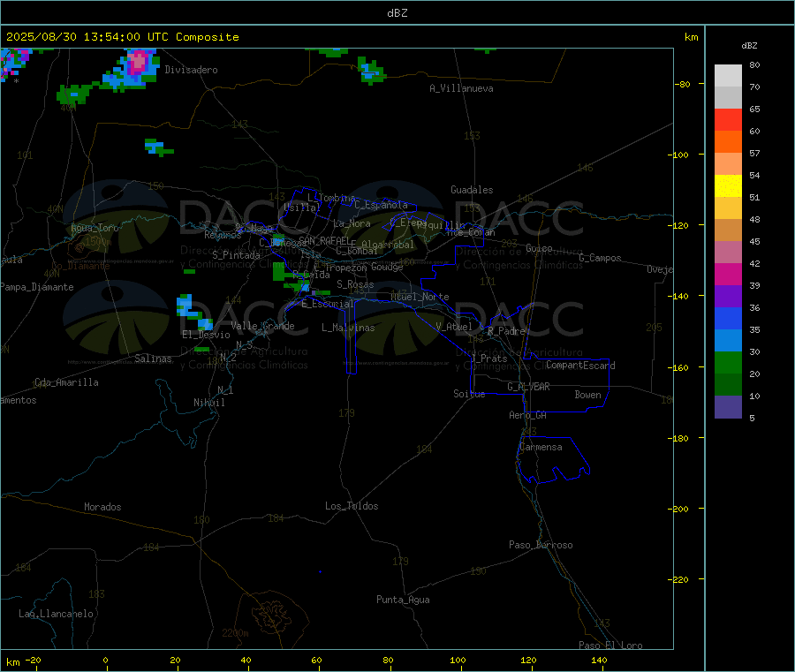Image resolution: width=795 pixels, height=672 pixels.
Task: Click the bright yellow swatch in the legend
Action: [728, 186]
